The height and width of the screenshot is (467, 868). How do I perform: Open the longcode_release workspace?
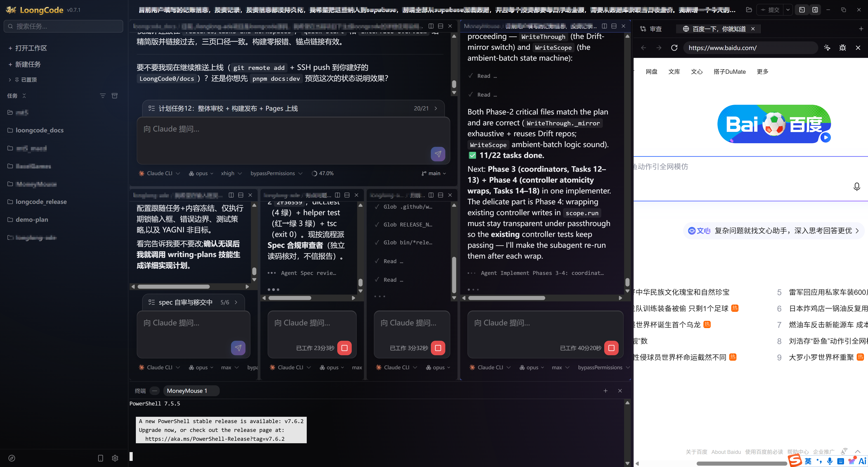point(41,202)
